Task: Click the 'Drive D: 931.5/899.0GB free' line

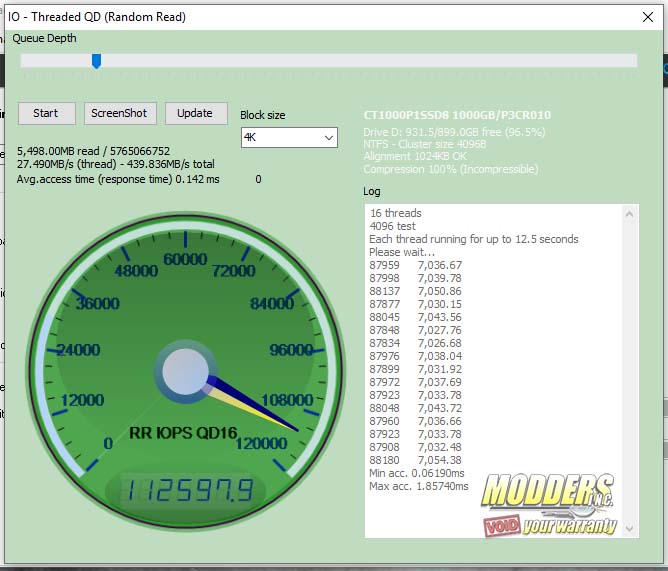Action: point(454,132)
